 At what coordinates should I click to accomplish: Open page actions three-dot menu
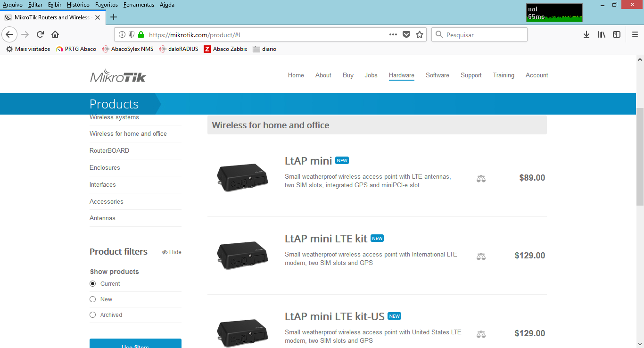(x=393, y=34)
